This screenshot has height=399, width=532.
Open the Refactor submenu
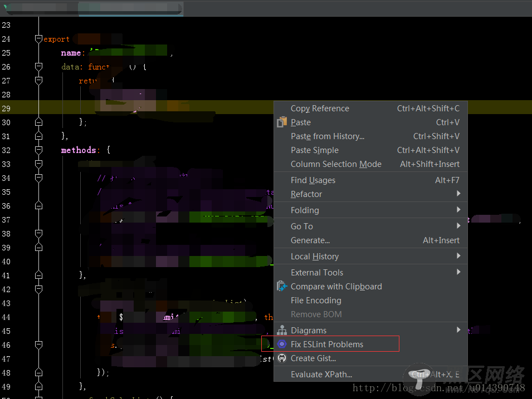[x=370, y=194]
